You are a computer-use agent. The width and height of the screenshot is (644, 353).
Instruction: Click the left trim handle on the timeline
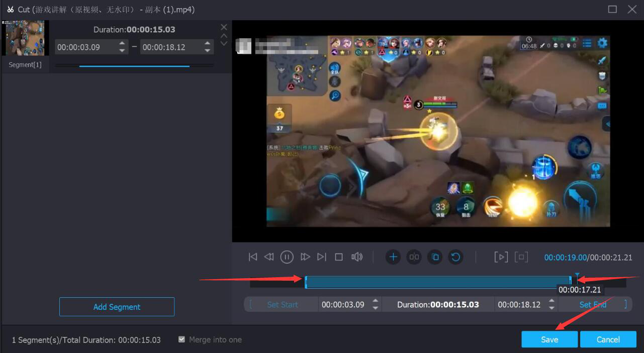(x=306, y=282)
